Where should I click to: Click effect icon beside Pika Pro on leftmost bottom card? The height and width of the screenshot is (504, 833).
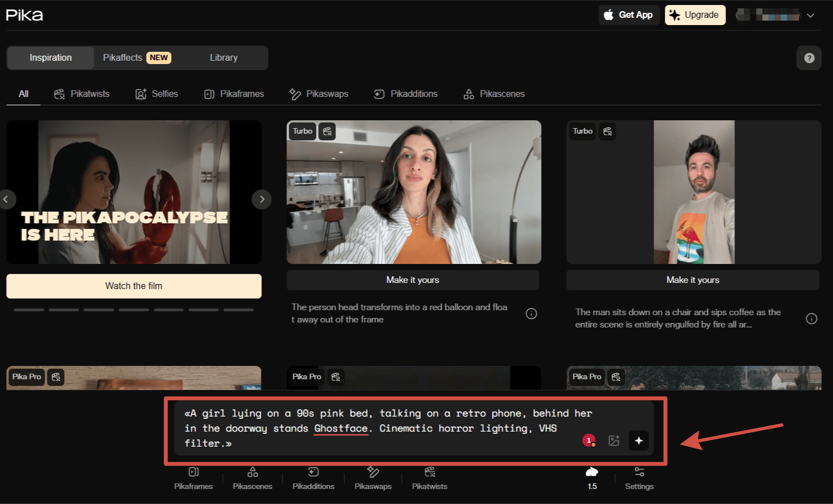[56, 377]
